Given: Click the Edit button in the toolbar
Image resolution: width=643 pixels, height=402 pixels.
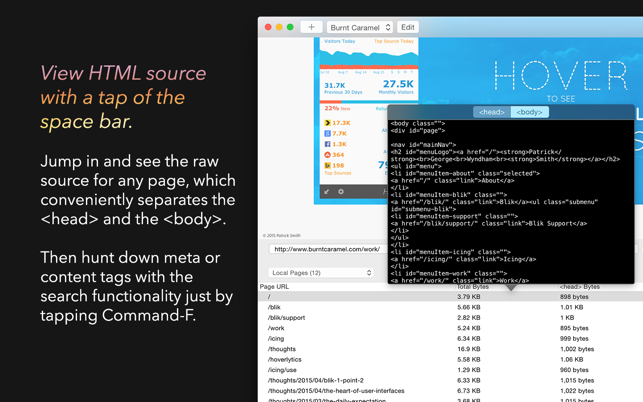Looking at the screenshot, I should click(x=408, y=27).
